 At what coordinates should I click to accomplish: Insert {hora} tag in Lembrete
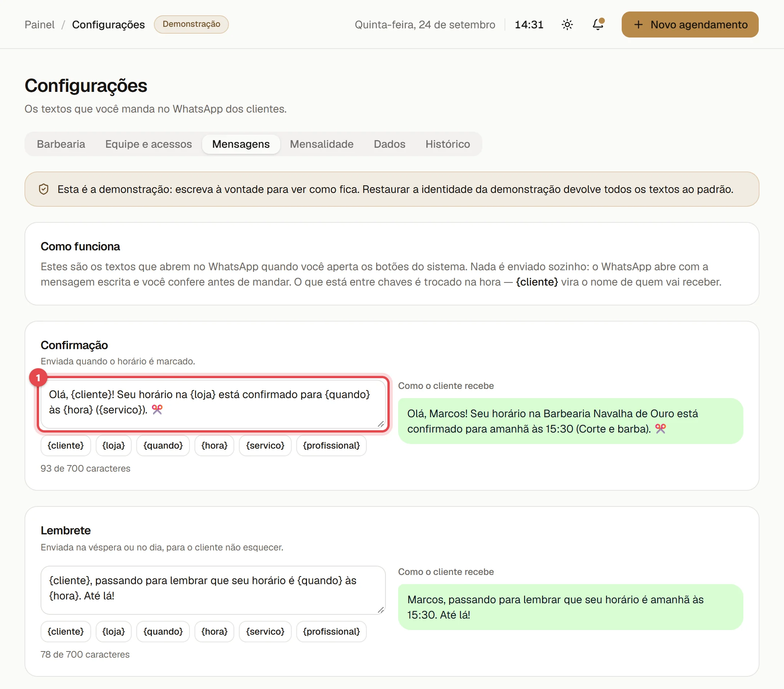[214, 632]
